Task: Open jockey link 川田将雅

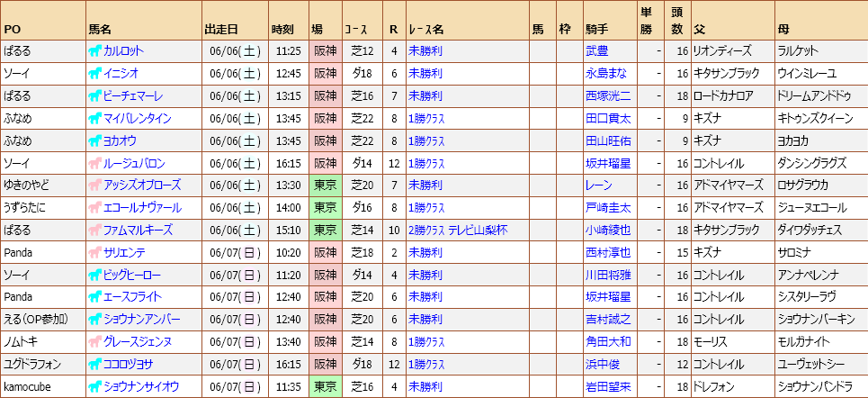Action: point(608,275)
